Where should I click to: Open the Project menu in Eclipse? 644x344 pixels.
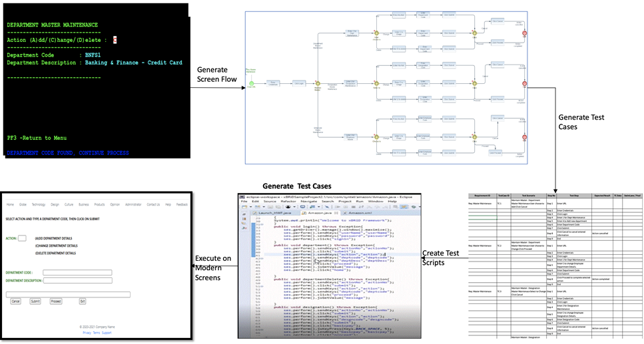pyautogui.click(x=345, y=202)
